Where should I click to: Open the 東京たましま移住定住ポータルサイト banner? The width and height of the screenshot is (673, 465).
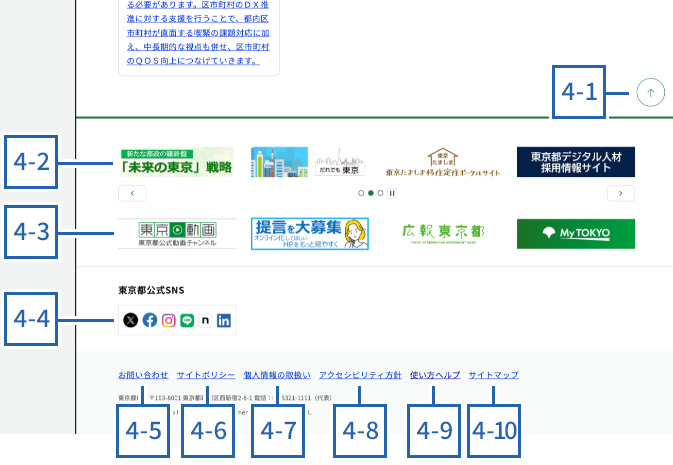[443, 162]
